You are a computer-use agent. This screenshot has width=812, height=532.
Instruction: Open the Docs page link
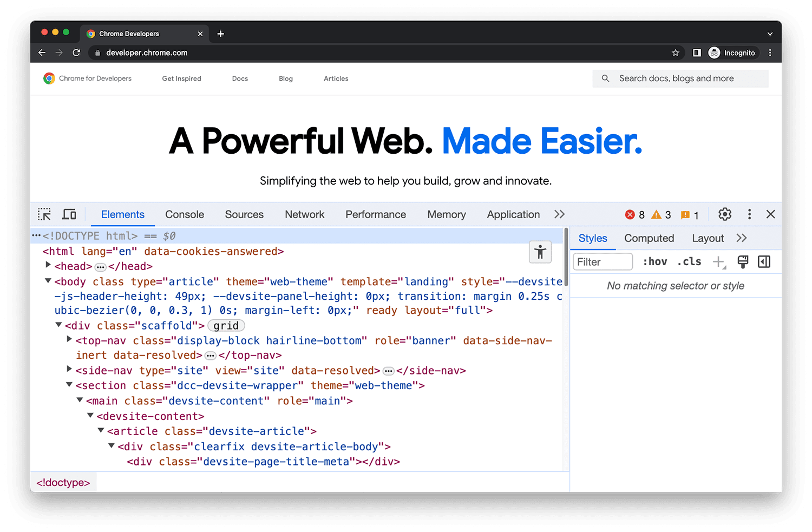240,78
